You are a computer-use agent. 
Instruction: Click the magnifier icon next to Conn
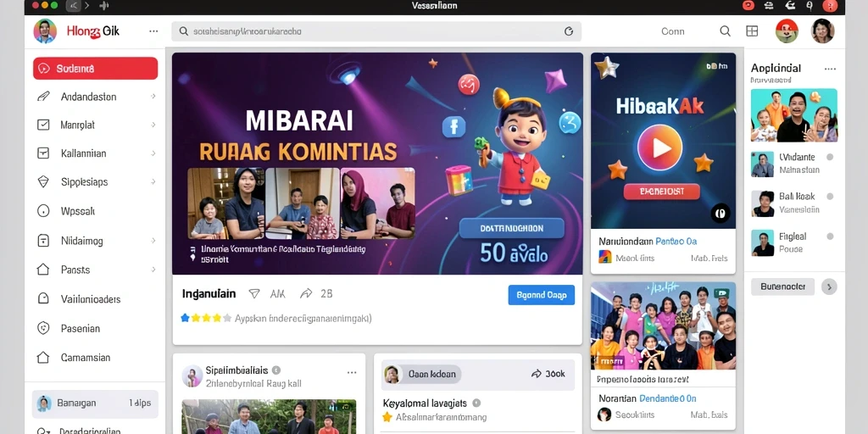(x=725, y=31)
